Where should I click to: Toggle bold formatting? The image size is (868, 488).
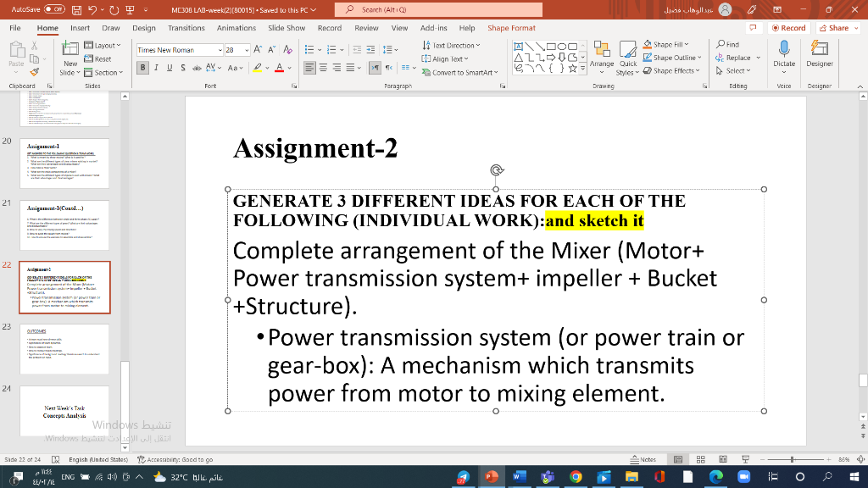[x=143, y=68]
